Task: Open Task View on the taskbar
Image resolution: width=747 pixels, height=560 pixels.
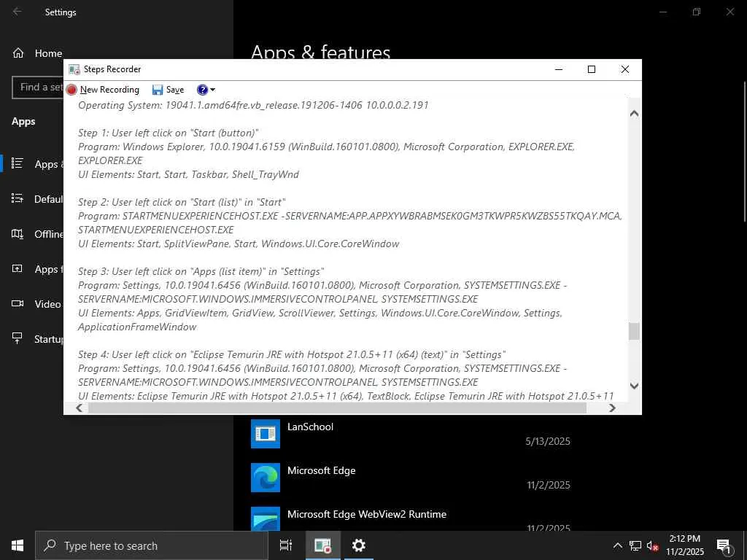Action: (x=286, y=545)
